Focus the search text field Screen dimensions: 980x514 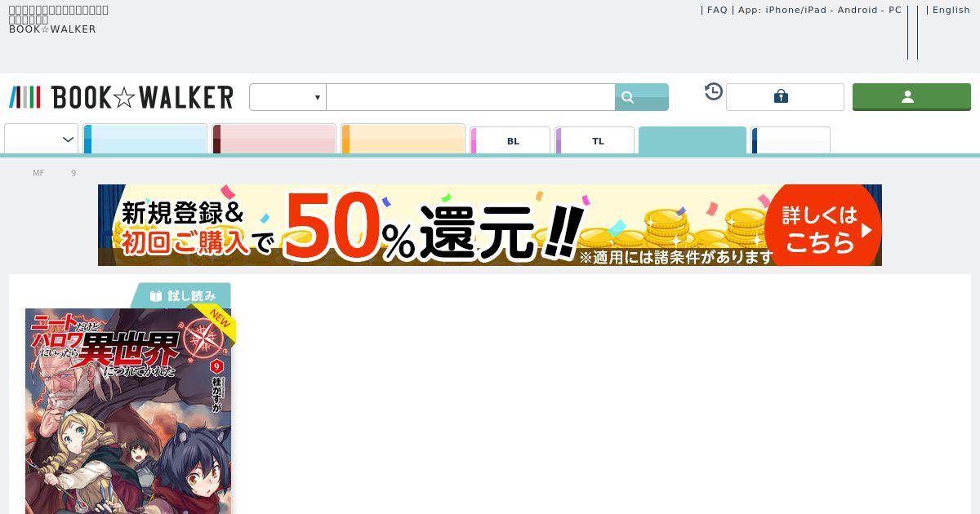tap(470, 97)
